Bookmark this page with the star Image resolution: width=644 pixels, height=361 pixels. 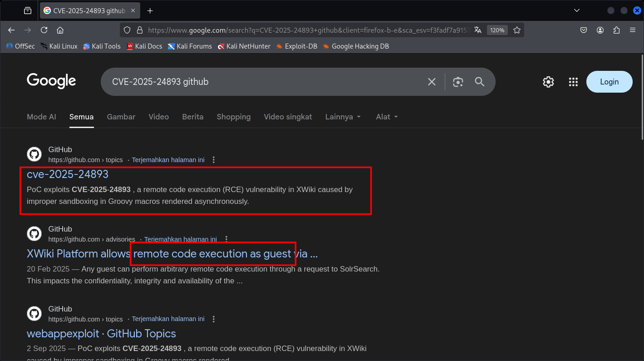click(517, 30)
